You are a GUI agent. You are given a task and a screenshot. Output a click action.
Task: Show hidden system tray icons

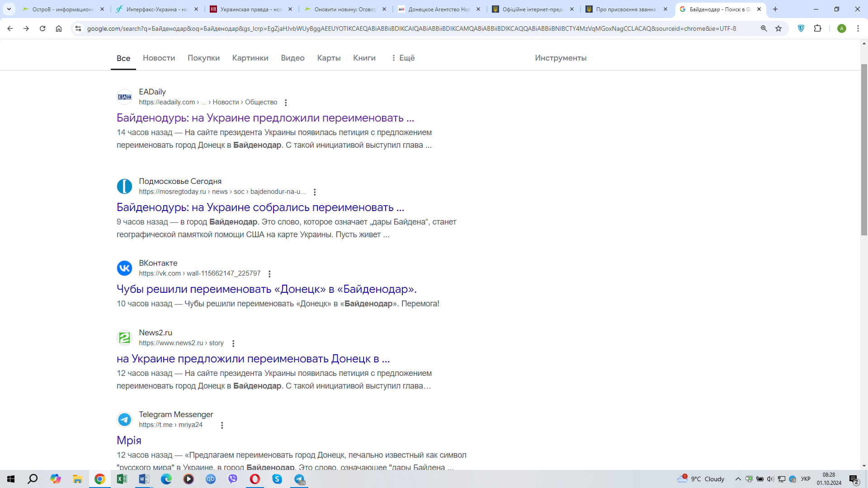[738, 479]
